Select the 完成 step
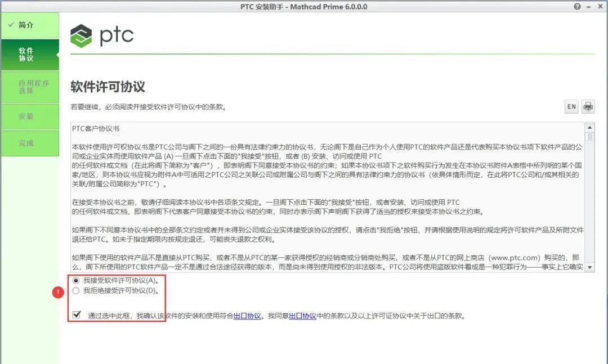Screen dimensions: 608x364 tap(30, 143)
